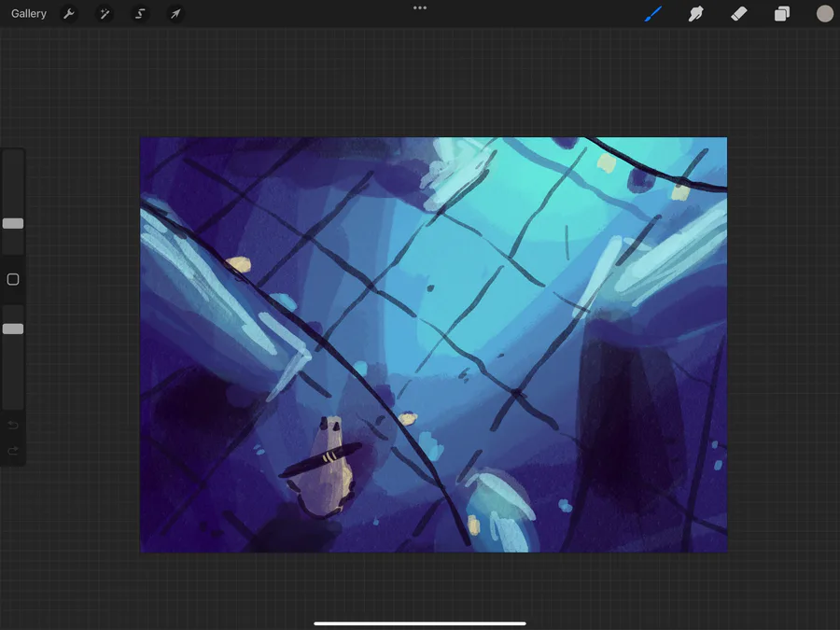Select the Brush tool
The image size is (840, 630).
click(653, 13)
